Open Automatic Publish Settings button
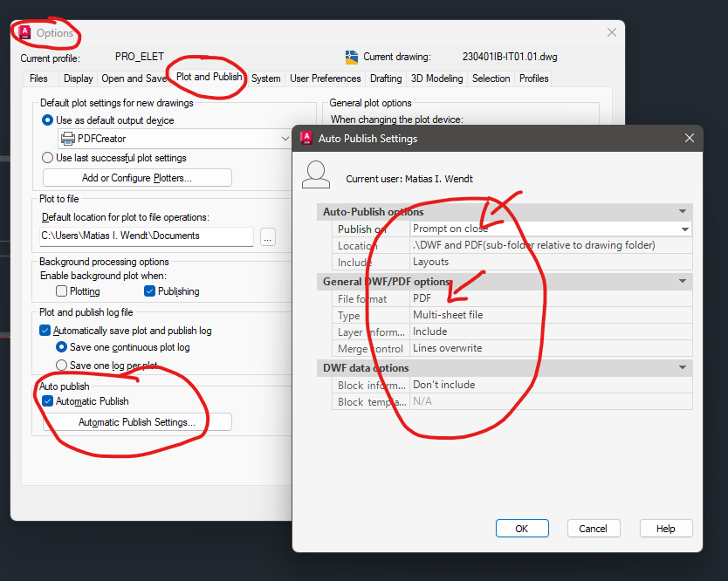 point(137,422)
